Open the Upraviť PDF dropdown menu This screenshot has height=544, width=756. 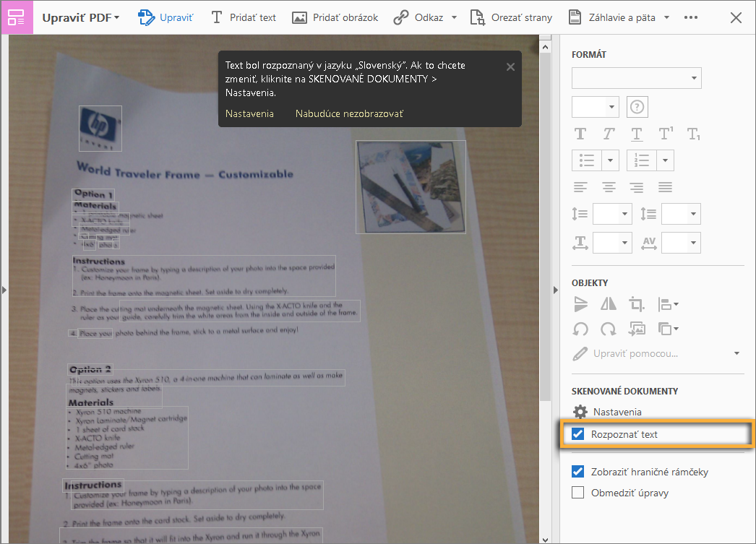click(x=80, y=18)
